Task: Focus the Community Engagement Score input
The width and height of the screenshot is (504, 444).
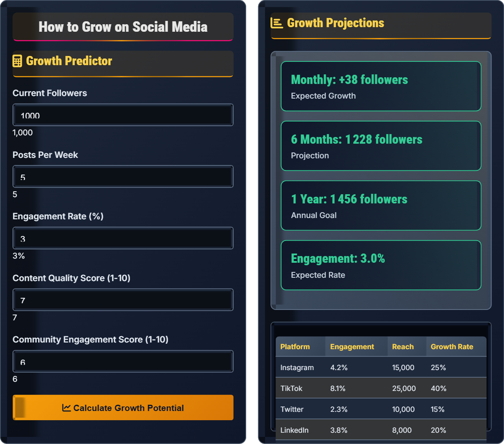Action: 123,361
